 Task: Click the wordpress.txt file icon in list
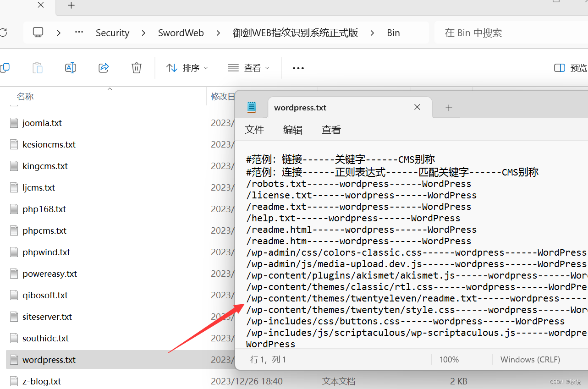point(14,360)
